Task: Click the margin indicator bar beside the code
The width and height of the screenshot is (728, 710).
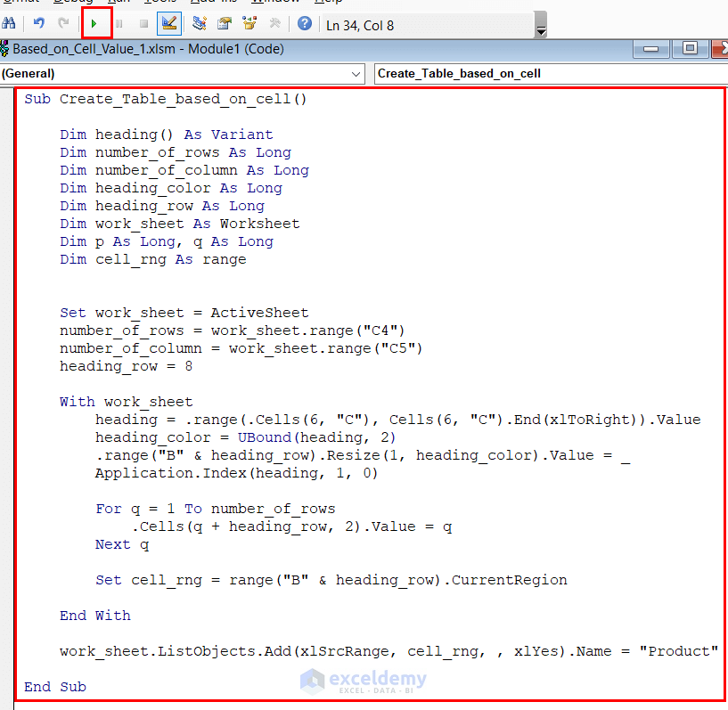Action: coord(7,397)
